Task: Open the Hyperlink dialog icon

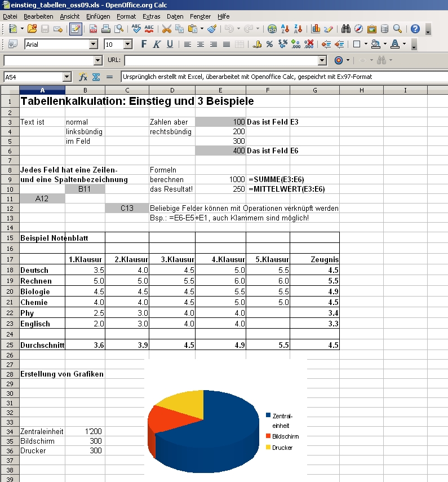Action: click(272, 29)
